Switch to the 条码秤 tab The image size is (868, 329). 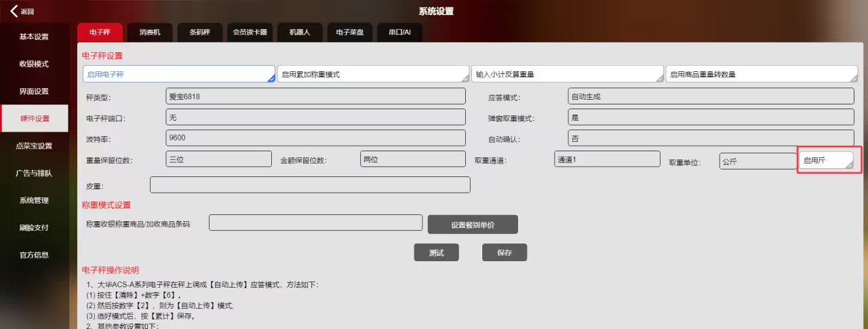[x=199, y=32]
